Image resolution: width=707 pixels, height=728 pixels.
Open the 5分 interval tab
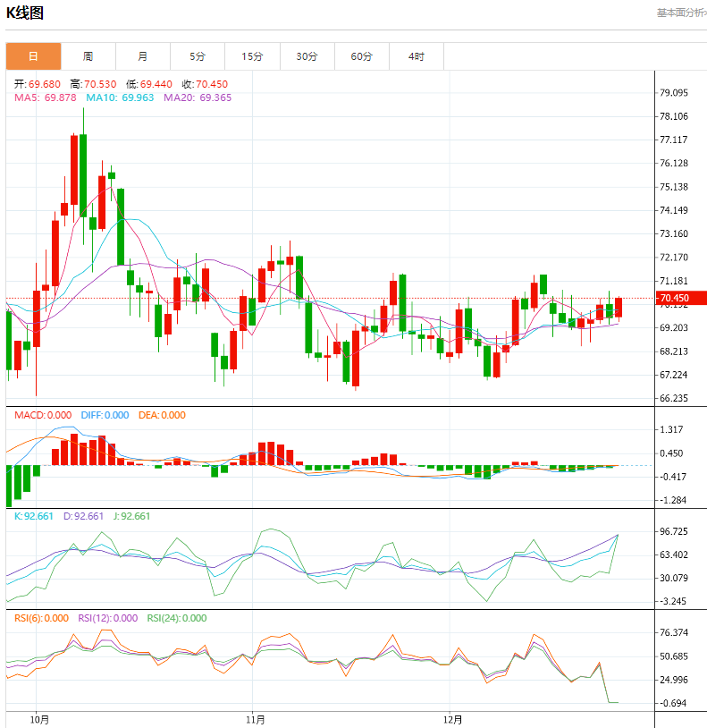[198, 56]
